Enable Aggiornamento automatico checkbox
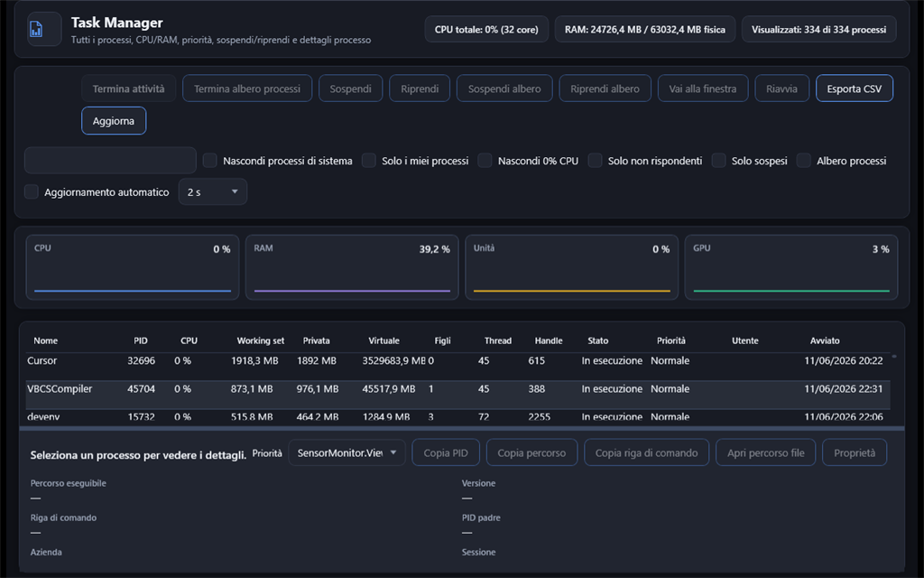The height and width of the screenshot is (578, 924). click(x=32, y=191)
